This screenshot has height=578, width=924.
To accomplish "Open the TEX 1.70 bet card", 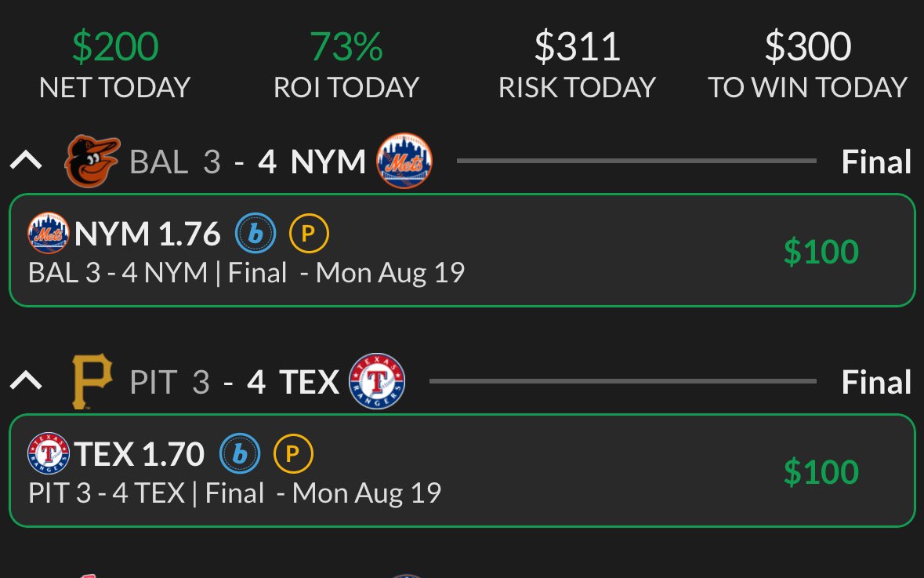I will (462, 471).
